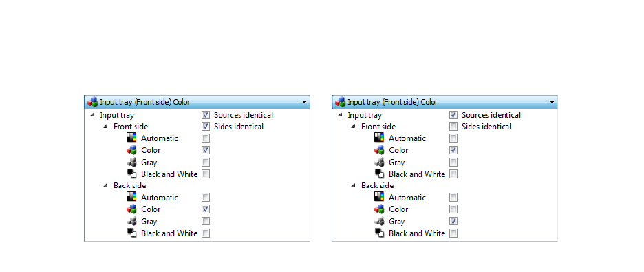This screenshot has width=644, height=272.
Task: Click the Automatic icon under Front side, left panel
Action: tap(131, 138)
